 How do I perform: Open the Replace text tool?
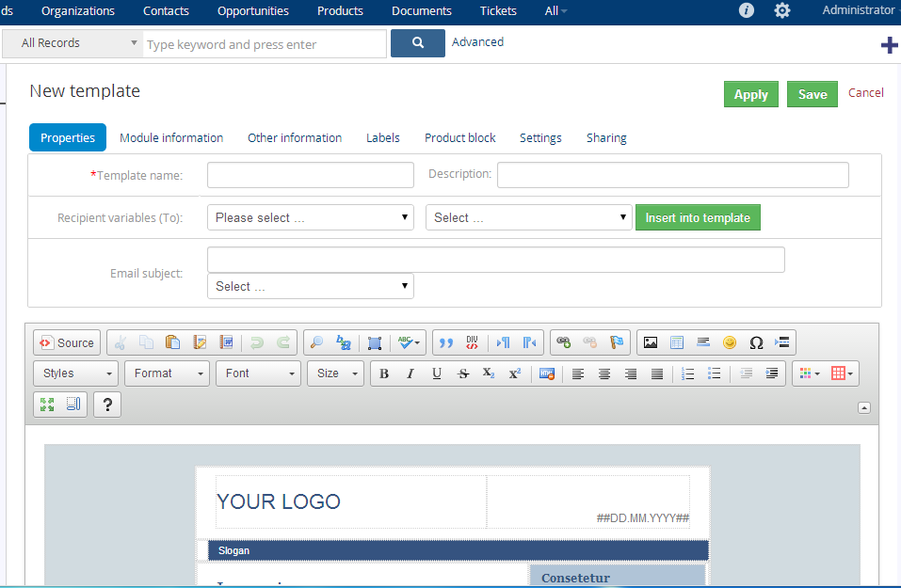click(x=343, y=342)
